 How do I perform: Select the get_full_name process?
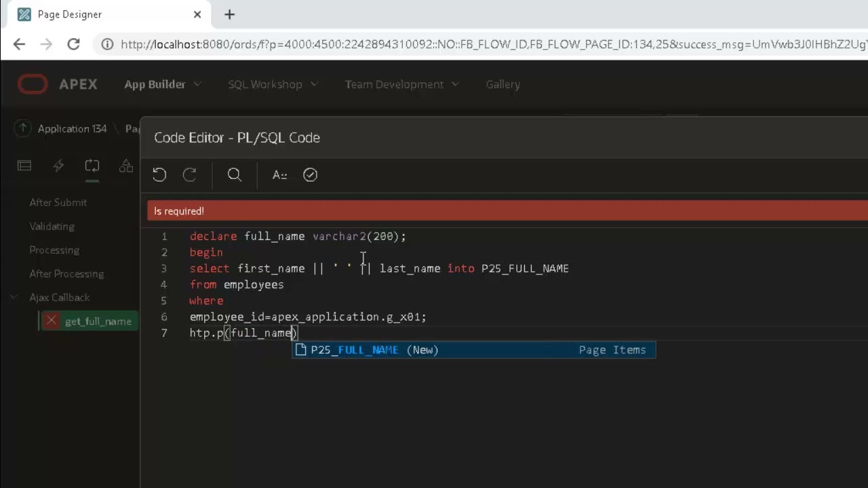(98, 321)
